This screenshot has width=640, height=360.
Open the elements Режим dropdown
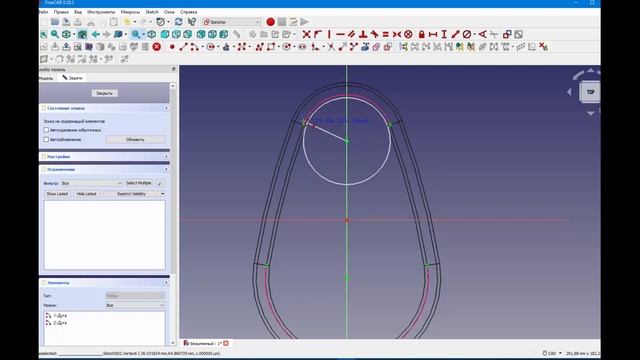coord(135,305)
